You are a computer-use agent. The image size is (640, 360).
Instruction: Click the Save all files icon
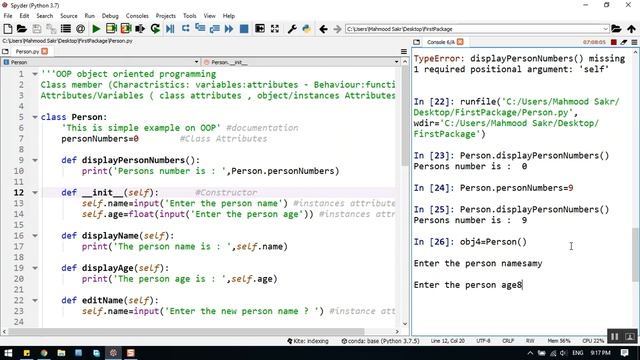[51, 29]
